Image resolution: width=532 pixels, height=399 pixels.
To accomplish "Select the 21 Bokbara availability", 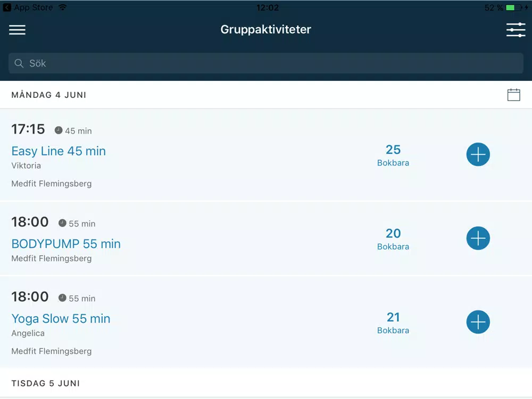I will [x=393, y=323].
